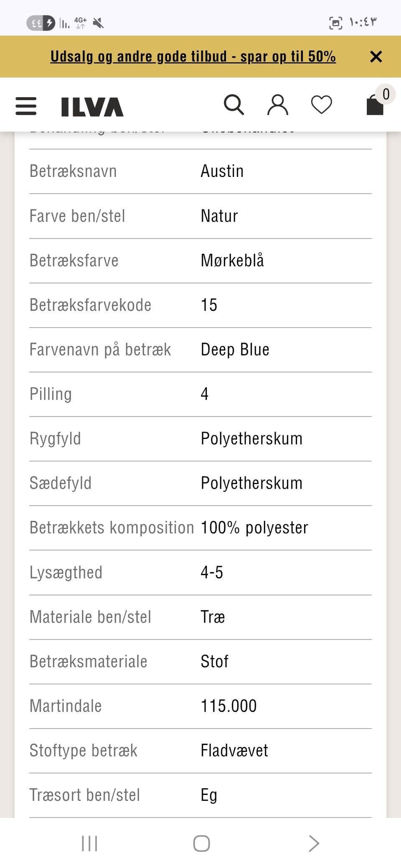
Task: Tap the Martindale value 115.000
Action: (228, 706)
